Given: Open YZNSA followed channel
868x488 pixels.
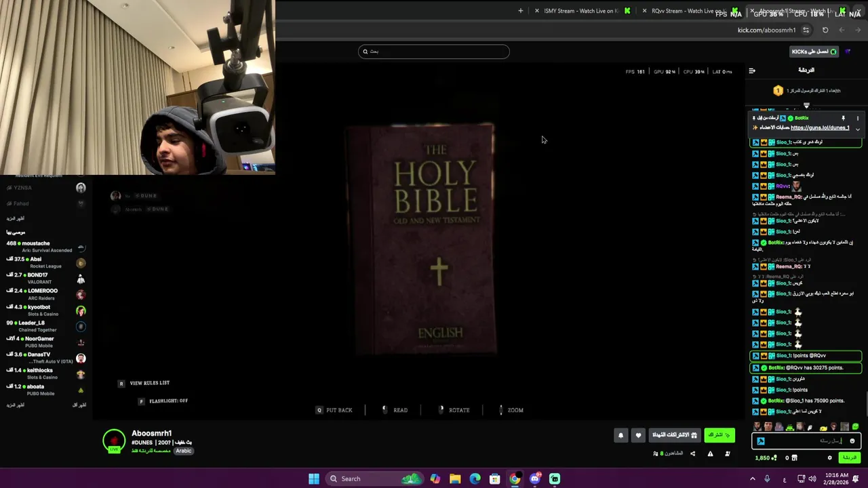Looking at the screenshot, I should coord(46,188).
